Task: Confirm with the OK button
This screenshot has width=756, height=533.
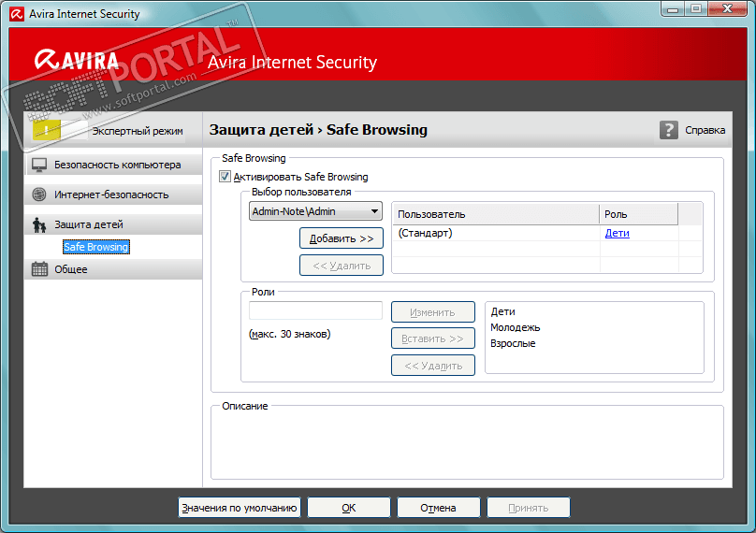Action: 349,508
